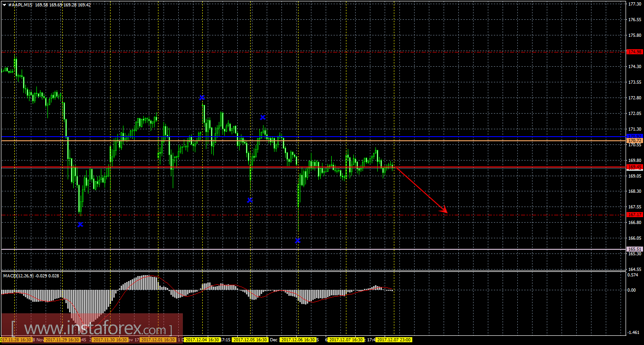Select the blue X marker below the dip near 167.85
644x345 pixels.
pos(250,200)
